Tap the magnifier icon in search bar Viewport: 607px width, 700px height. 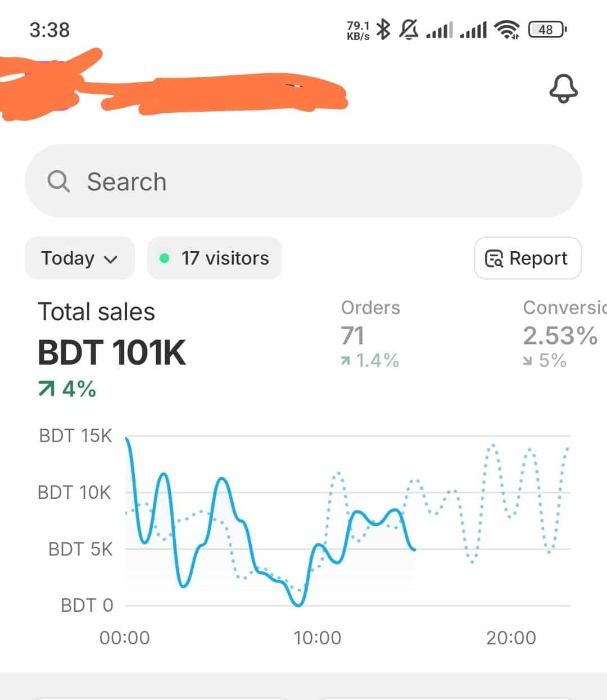58,181
